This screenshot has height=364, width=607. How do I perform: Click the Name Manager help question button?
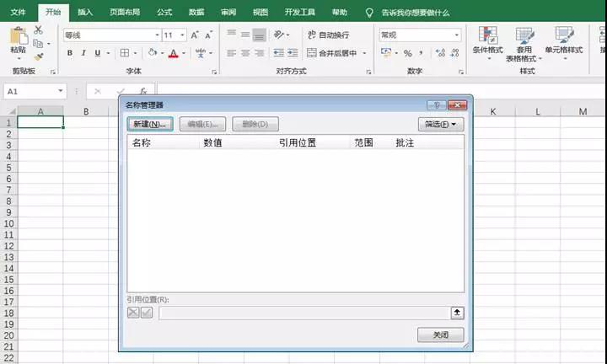(437, 104)
